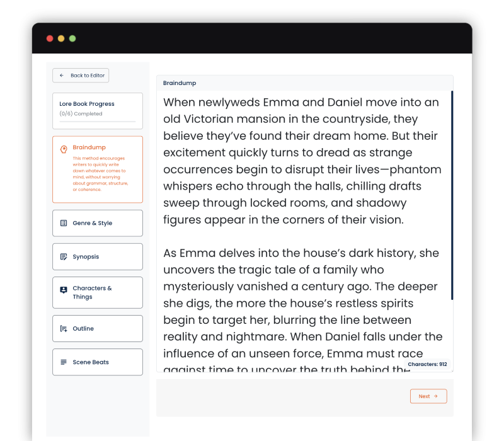
Task: Click the Braindump lightbulb icon
Action: point(64,149)
